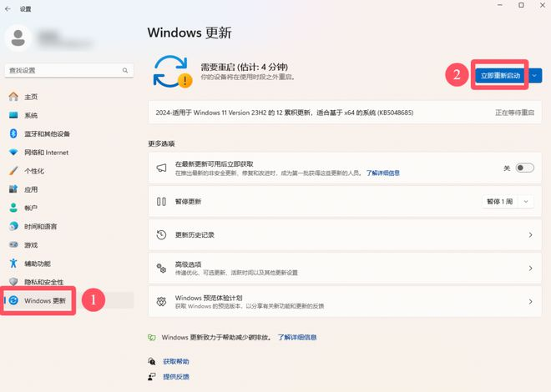
Task: Open 网络和 Internet settings
Action: [47, 153]
